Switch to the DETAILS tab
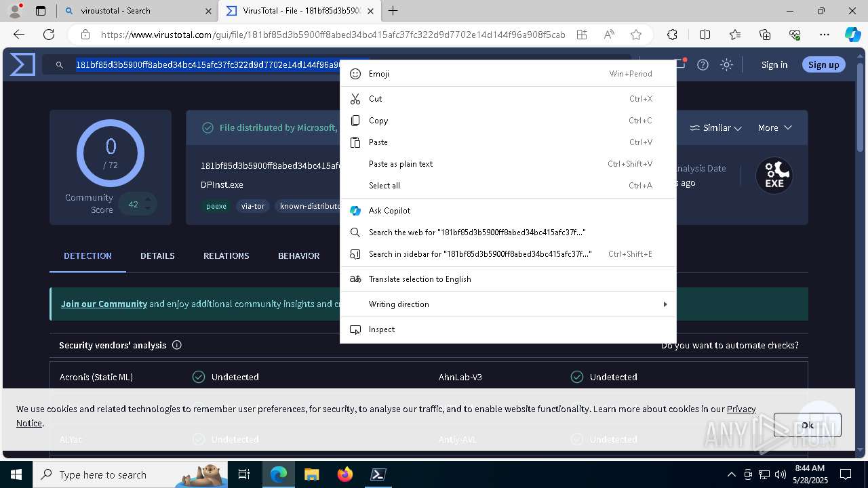 click(157, 256)
